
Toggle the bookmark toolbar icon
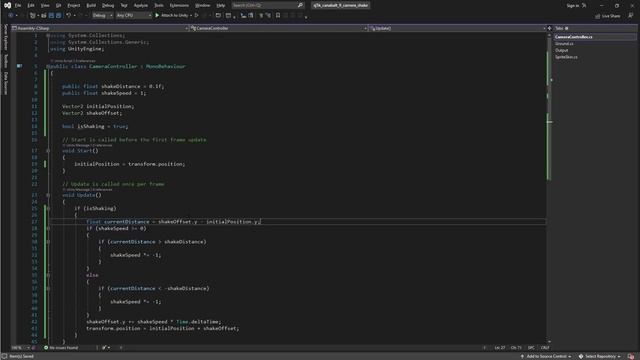pos(278,16)
